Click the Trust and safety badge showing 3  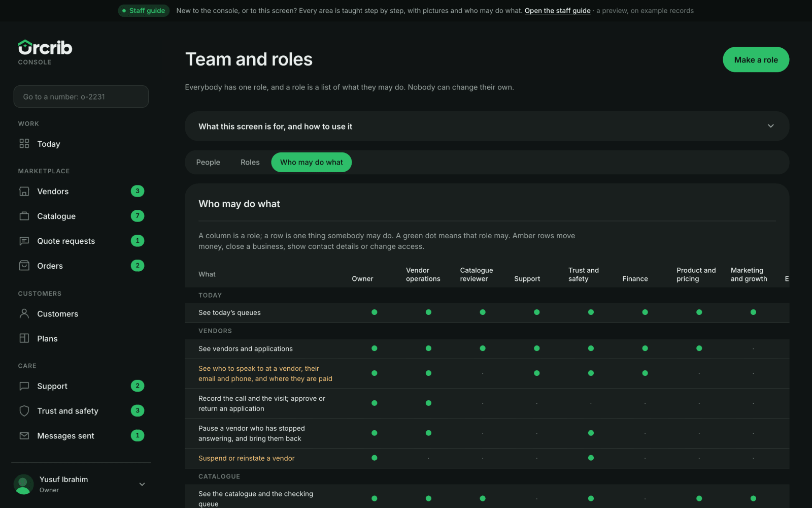[138, 410]
